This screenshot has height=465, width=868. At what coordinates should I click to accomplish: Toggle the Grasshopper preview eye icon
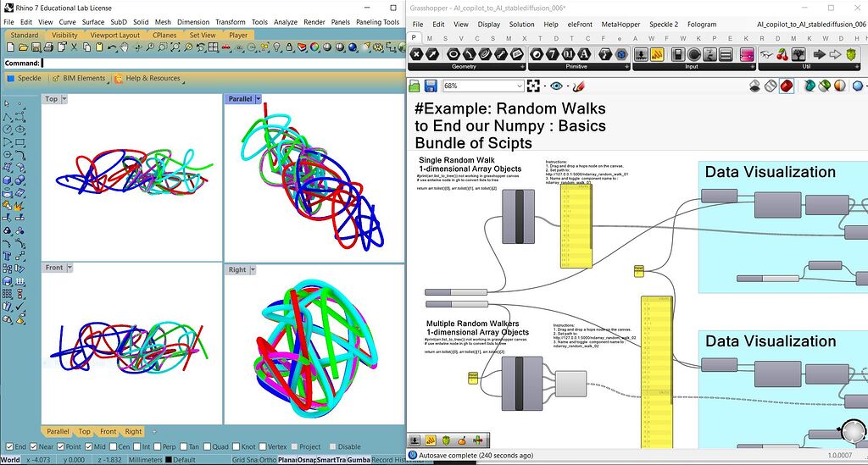[556, 86]
